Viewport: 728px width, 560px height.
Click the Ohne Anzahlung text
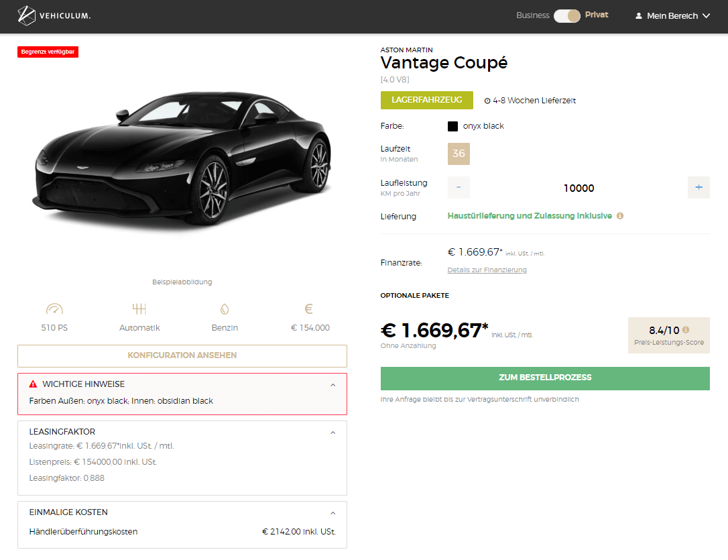click(x=408, y=345)
